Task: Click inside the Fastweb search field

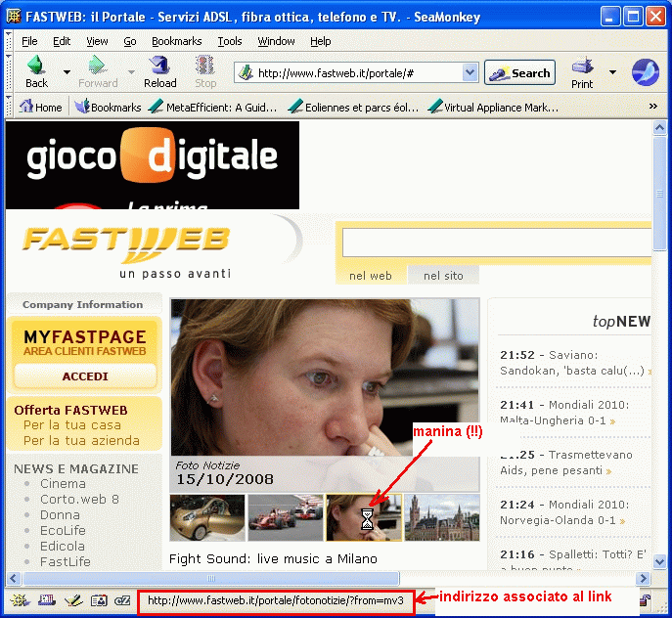Action: pos(497,243)
